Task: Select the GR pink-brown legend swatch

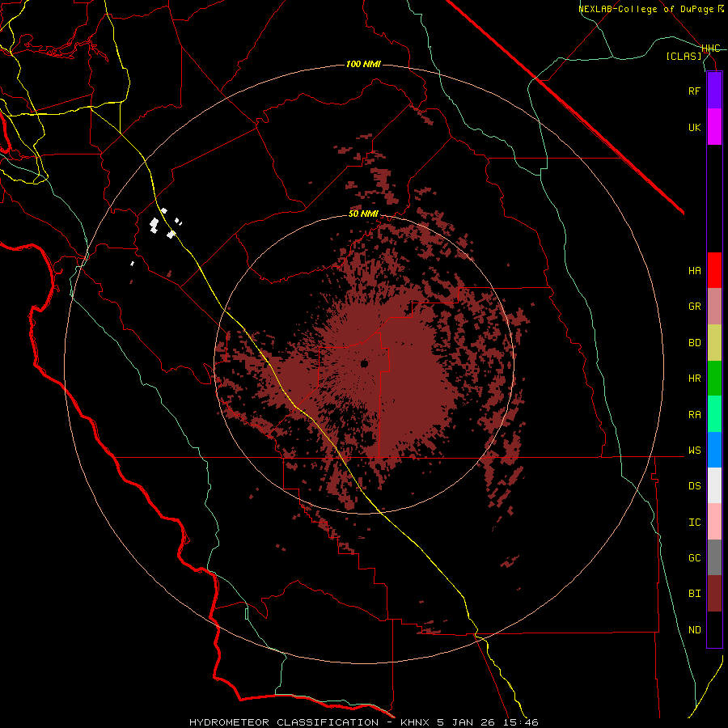Action: (x=714, y=307)
